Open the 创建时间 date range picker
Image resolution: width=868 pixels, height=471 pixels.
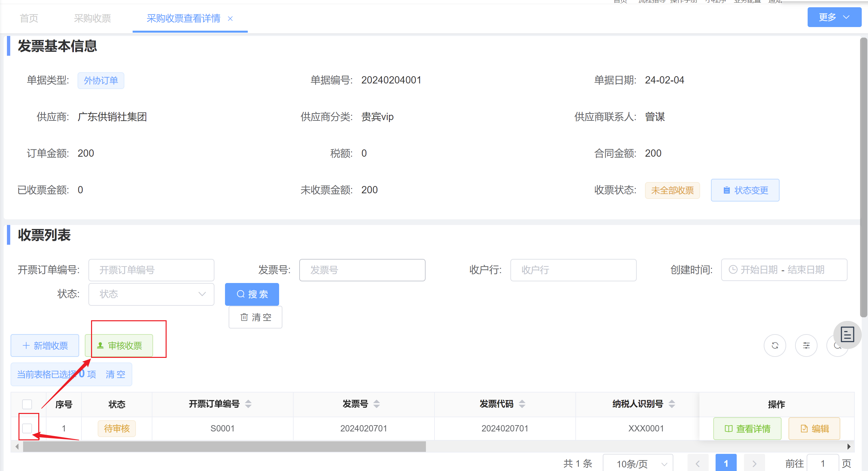pos(784,270)
